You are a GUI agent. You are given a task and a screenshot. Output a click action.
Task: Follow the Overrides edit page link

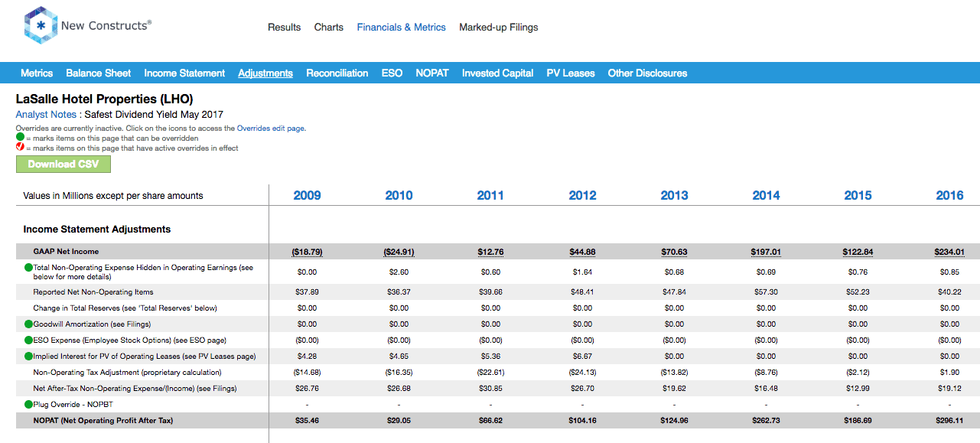tap(270, 129)
